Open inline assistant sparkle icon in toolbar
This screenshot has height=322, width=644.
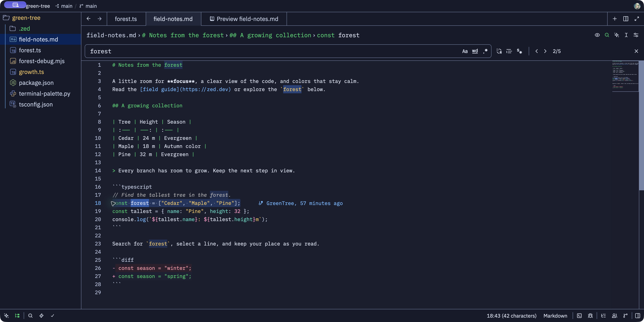click(617, 35)
